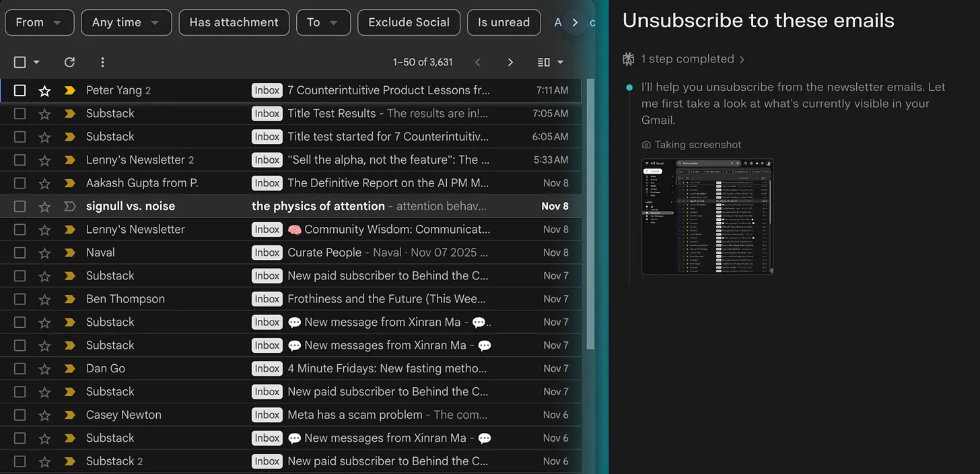Star the signull vs. noise email
Screen dimensions: 980x474
44,206
